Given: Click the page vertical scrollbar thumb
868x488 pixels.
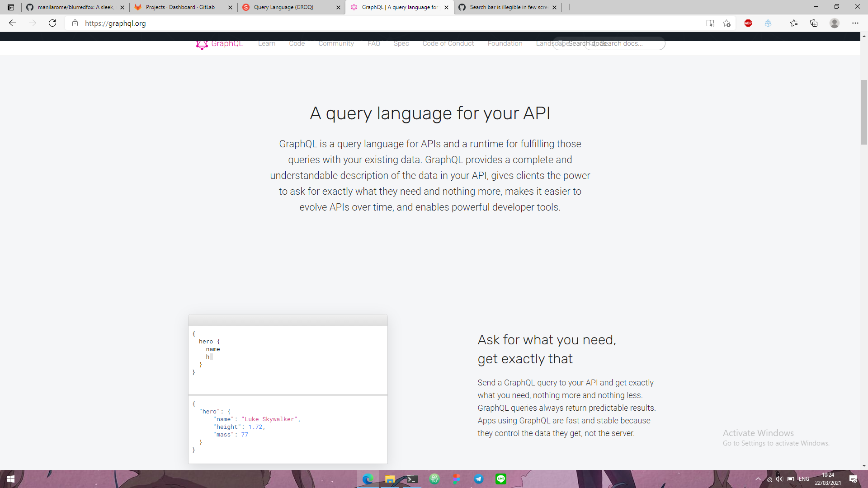Looking at the screenshot, I should (x=864, y=112).
